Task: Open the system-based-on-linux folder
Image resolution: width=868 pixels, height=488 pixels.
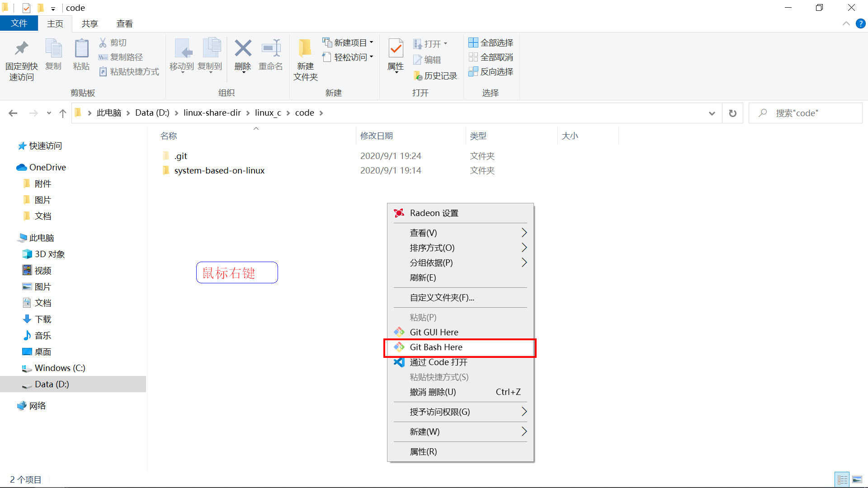Action: pos(219,170)
